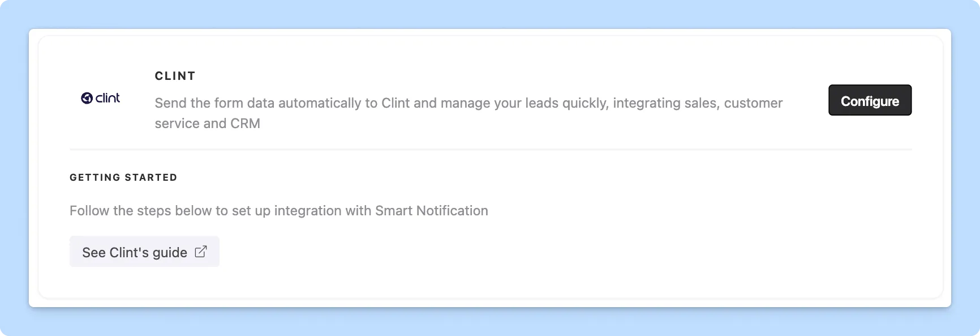Viewport: 980px width, 336px height.
Task: Click the See Clint's guide button label
Action: click(134, 252)
